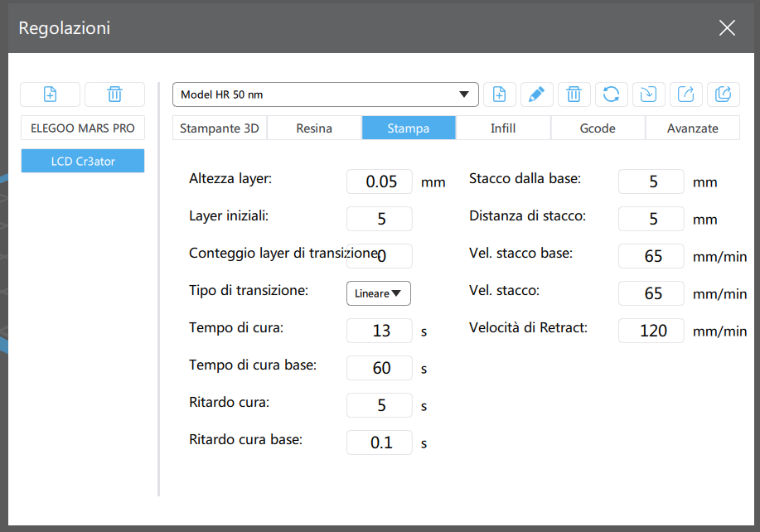Image resolution: width=760 pixels, height=532 pixels.
Task: Edit profile name with pencil icon
Action: 536,94
